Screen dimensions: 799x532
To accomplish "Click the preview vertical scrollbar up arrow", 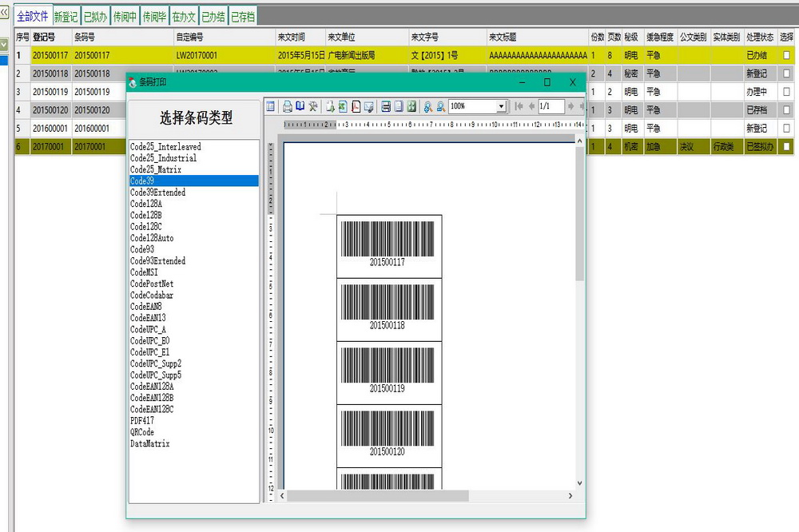I will (x=579, y=141).
